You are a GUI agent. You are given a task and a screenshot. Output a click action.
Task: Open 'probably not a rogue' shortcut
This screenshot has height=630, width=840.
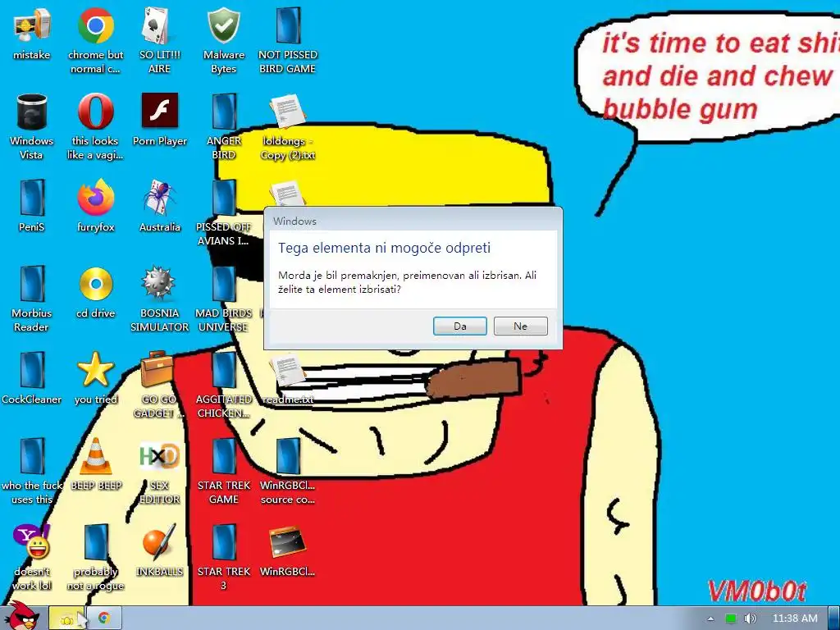click(95, 558)
